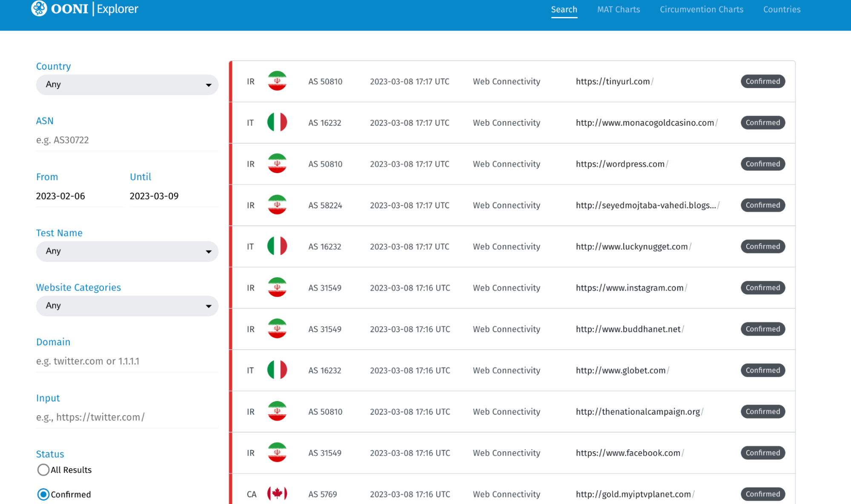
Task: Click Confirmed badge on buddhanet.net row
Action: coord(762,329)
